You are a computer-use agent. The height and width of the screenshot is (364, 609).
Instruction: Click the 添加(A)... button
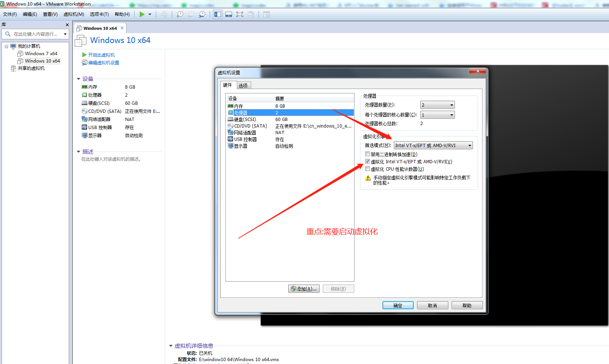point(304,289)
